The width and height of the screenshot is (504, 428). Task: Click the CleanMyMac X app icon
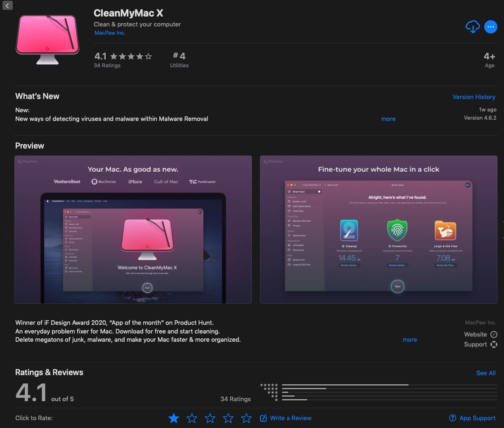point(47,40)
